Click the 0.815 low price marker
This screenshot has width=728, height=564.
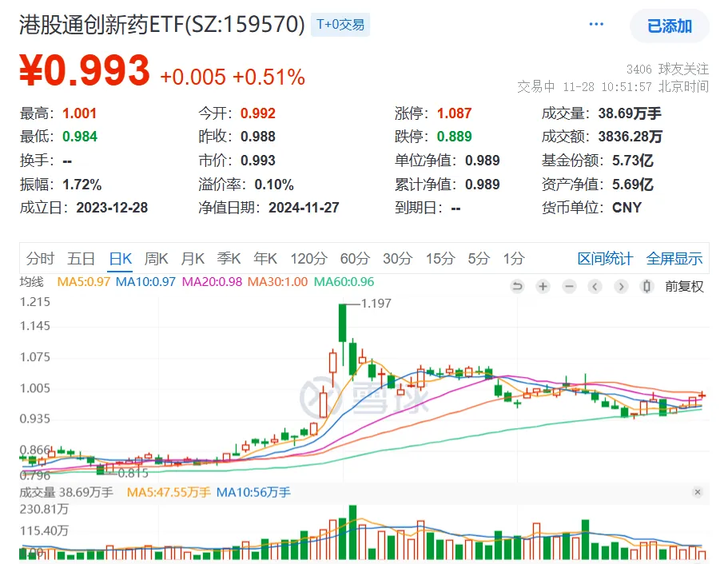click(133, 474)
